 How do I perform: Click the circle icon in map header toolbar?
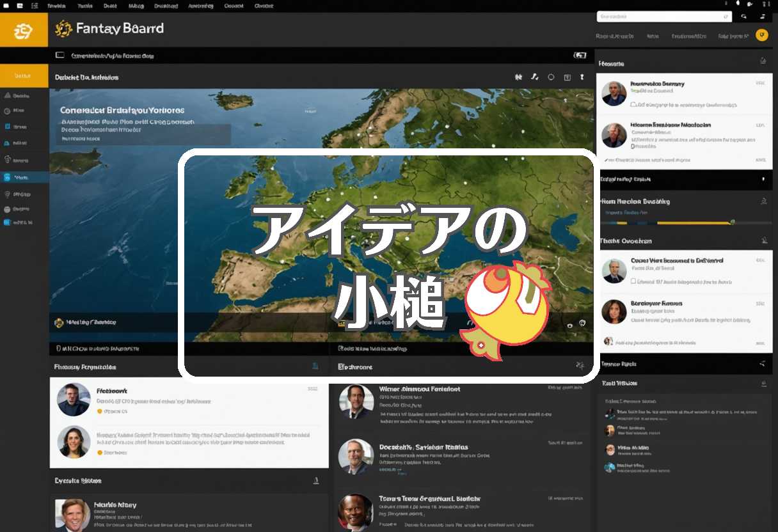click(551, 77)
